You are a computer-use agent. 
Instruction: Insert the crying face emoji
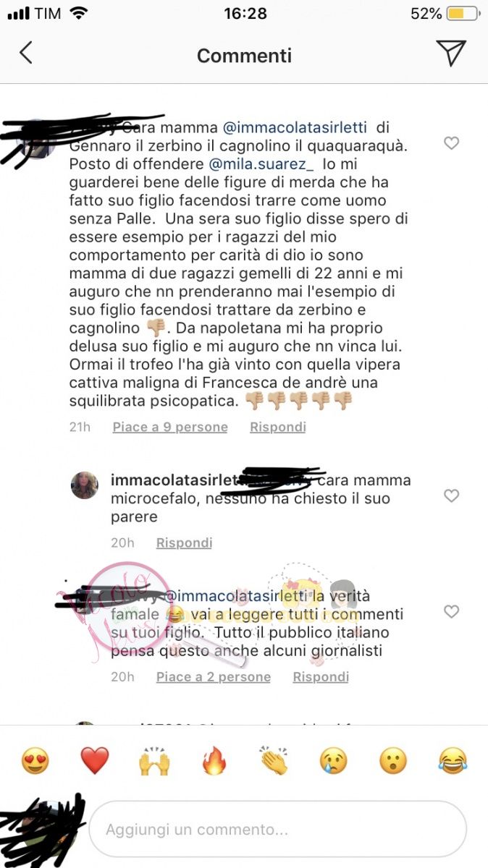pos(334,761)
